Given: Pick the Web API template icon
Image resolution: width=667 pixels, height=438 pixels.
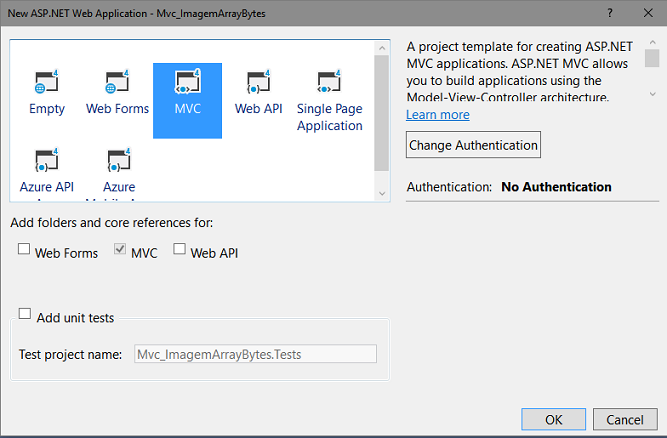Looking at the screenshot, I should coord(258,81).
